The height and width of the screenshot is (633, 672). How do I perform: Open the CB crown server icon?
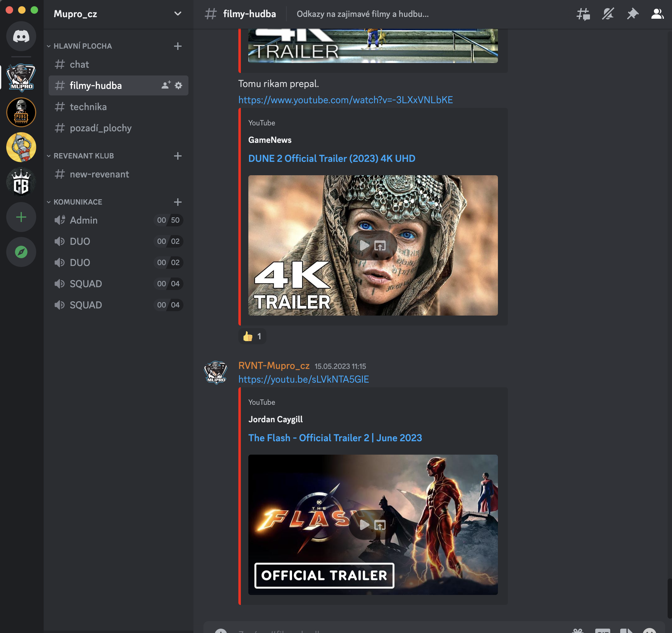coord(21,182)
